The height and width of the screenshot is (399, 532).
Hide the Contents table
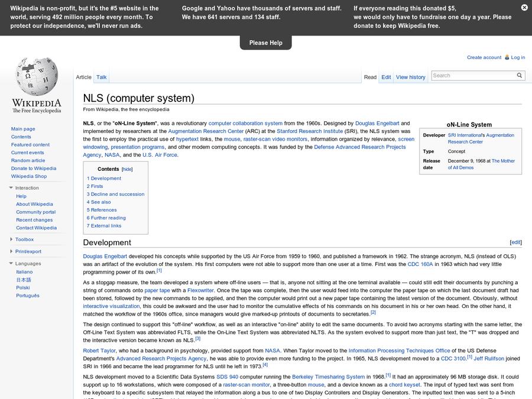(127, 169)
